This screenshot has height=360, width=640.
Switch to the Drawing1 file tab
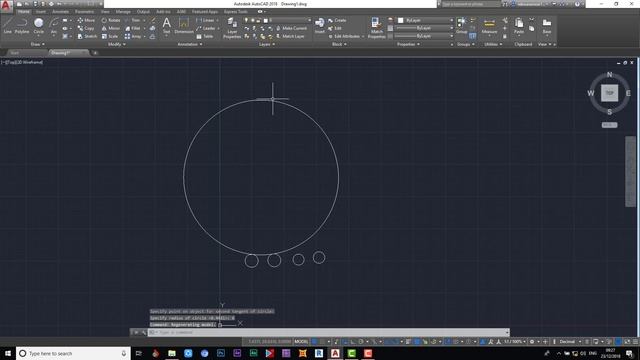tap(67, 53)
